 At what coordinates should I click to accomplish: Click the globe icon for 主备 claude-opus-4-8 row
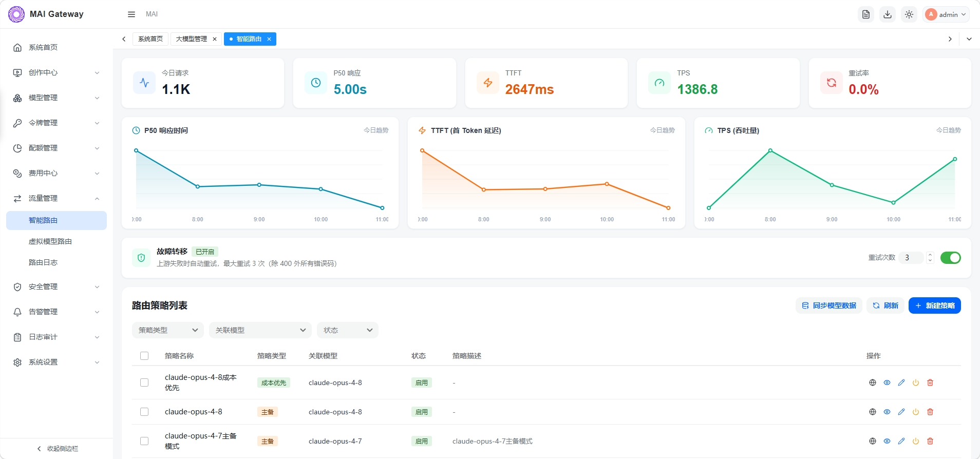coord(873,412)
